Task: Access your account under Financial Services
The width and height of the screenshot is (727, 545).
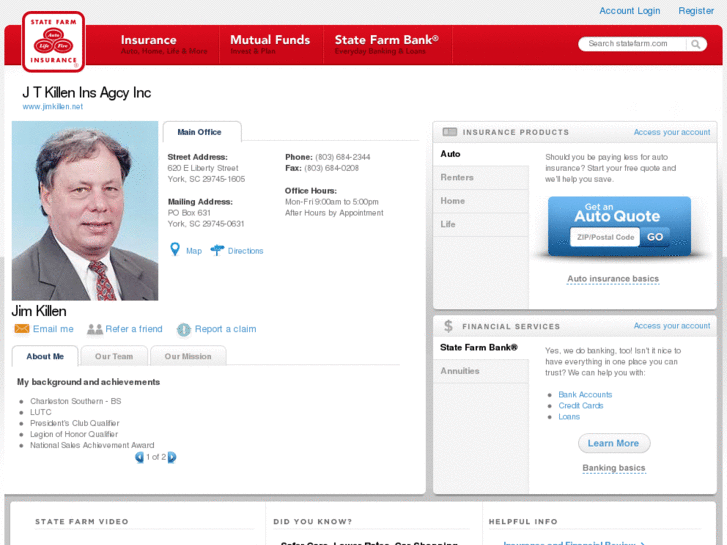Action: [672, 326]
